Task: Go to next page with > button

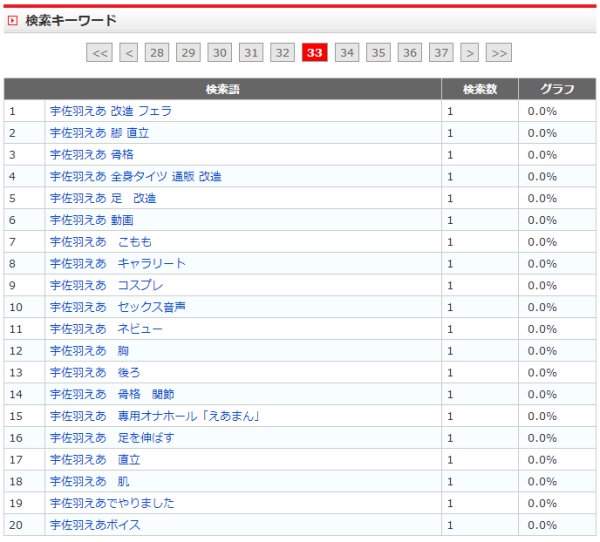Action: [x=470, y=53]
